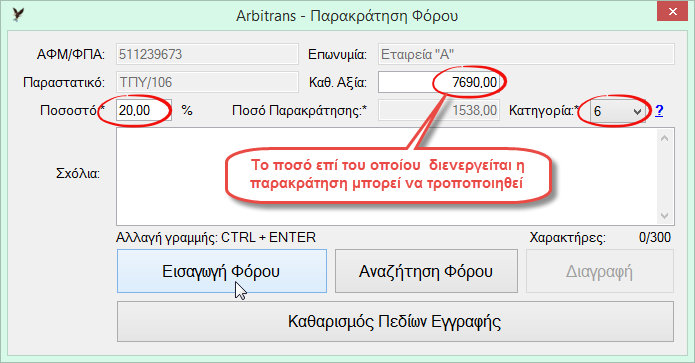Click the blue question mark help link
Screen dimensions: 695x363
point(659,110)
